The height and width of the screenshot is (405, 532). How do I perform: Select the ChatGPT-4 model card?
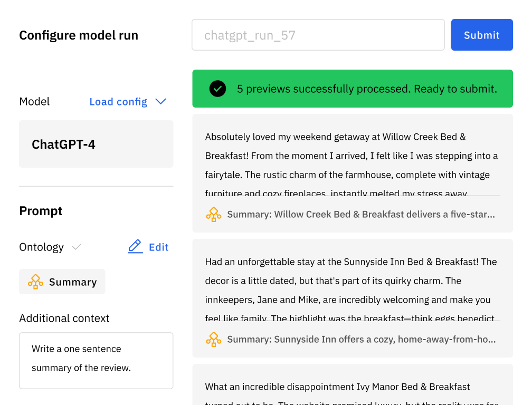click(96, 144)
